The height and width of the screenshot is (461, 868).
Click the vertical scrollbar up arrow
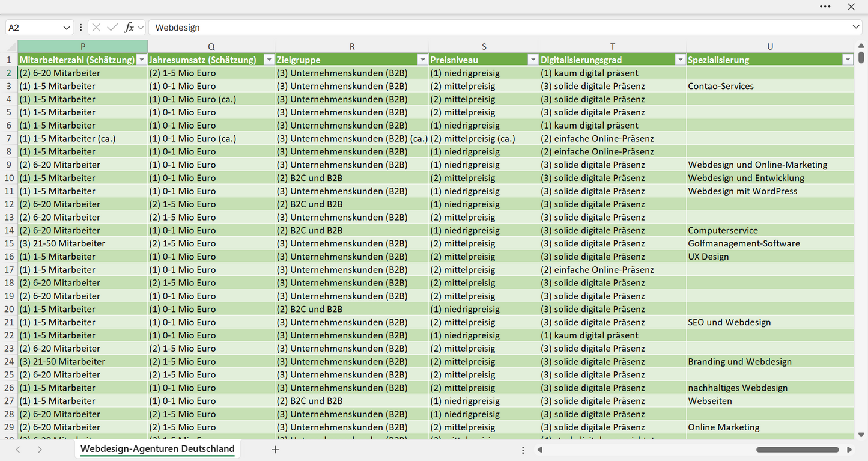tap(861, 46)
